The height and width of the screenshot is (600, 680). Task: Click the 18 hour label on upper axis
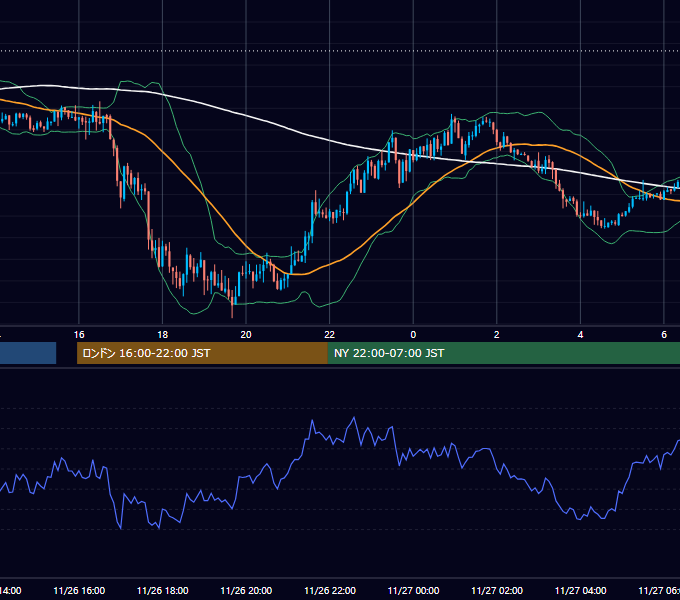click(163, 335)
